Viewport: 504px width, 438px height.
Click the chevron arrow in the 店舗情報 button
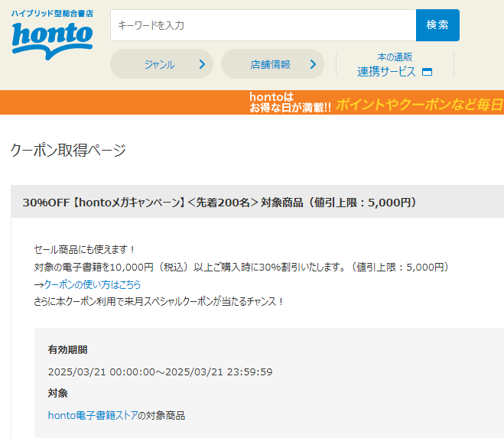point(313,64)
